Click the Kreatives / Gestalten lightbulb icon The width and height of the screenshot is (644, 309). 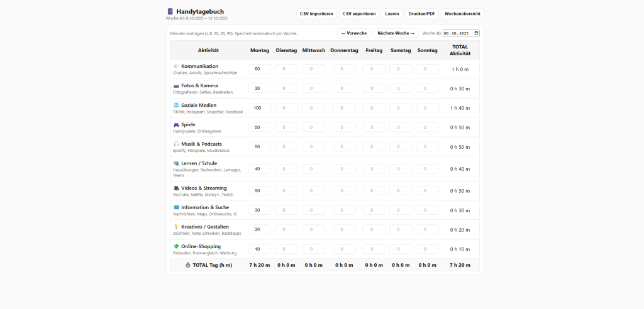coord(176,227)
